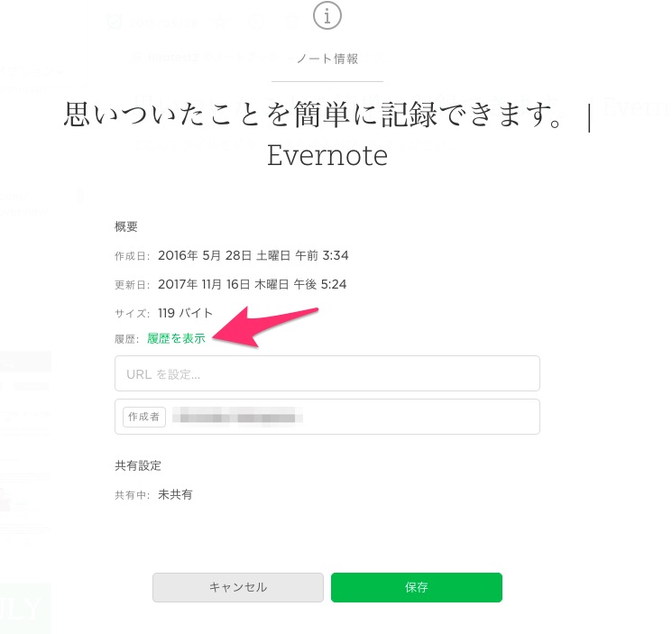Image resolution: width=672 pixels, height=634 pixels.
Task: Click the 共有設定 section heading
Action: (x=138, y=465)
